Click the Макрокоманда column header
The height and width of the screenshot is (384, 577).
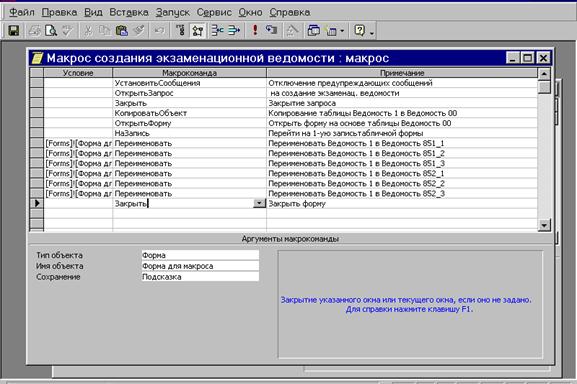click(x=189, y=73)
